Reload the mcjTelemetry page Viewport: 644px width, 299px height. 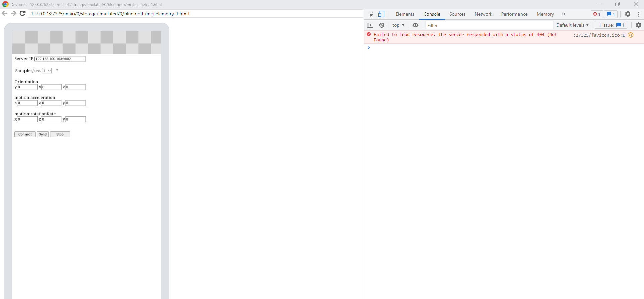click(x=22, y=13)
